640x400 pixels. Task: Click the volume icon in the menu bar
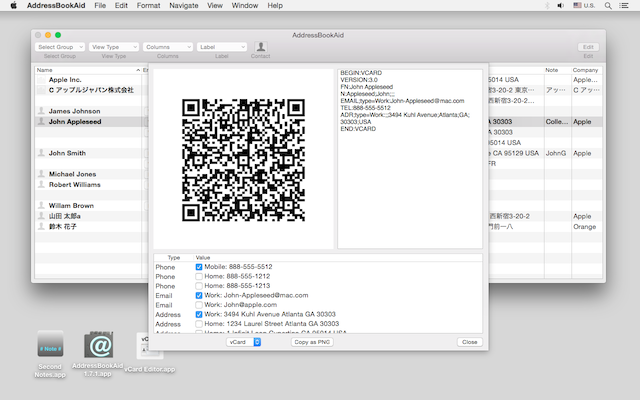pyautogui.click(x=561, y=6)
